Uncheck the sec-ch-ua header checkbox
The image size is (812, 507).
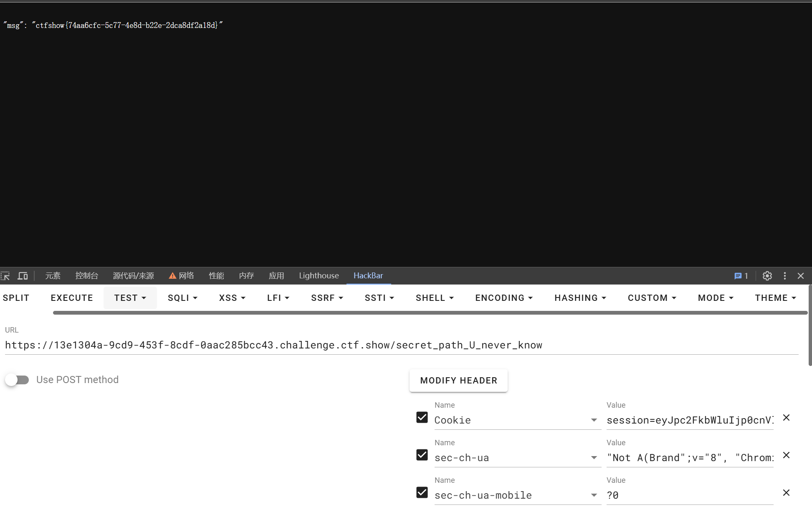point(422,455)
